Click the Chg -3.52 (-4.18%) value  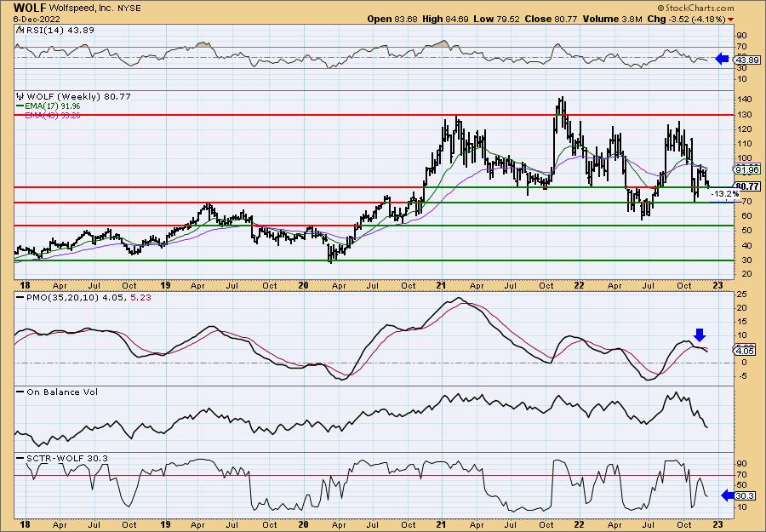686,19
